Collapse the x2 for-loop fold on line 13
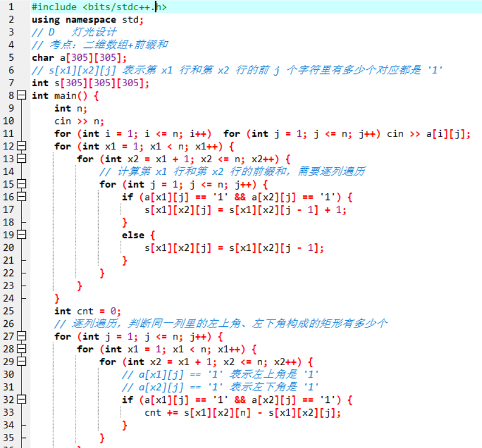The width and height of the screenshot is (482, 448). pyautogui.click(x=22, y=159)
